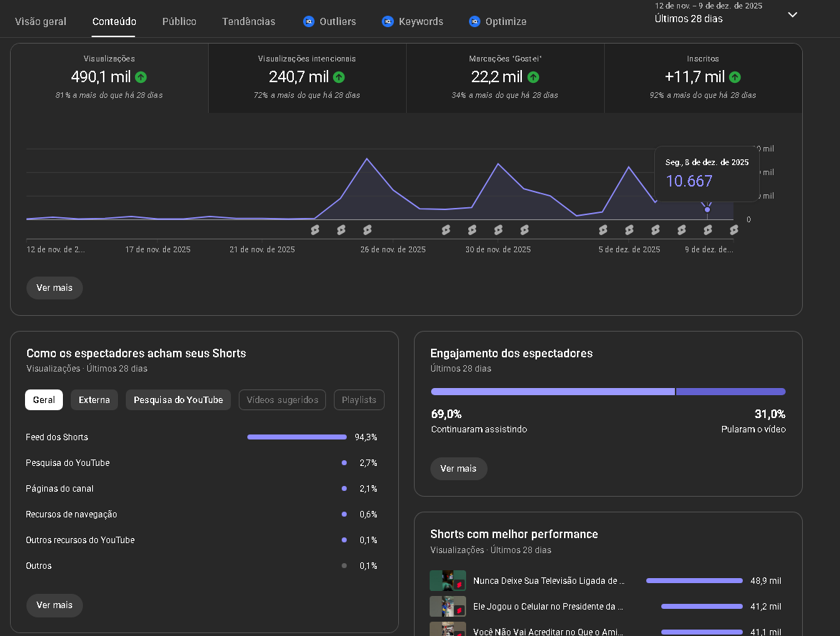Viewport: 840px width, 636px height.
Task: Click the Optimize tab icon
Action: 475,21
